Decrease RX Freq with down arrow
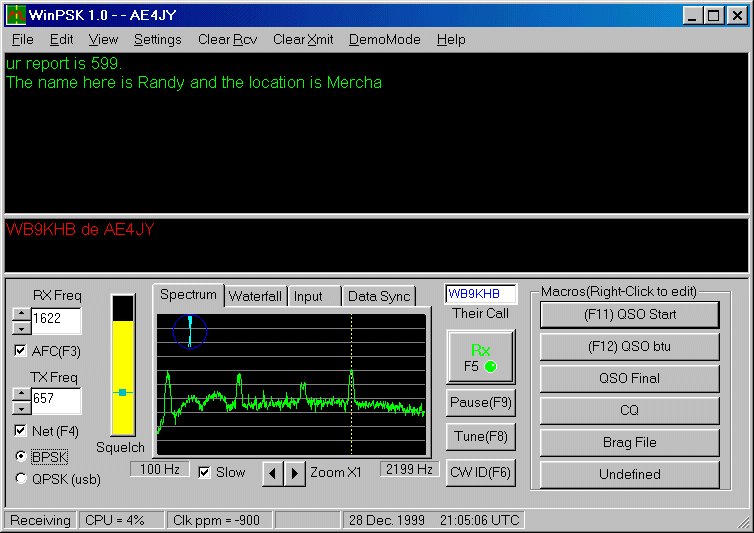Viewport: 754px width, 533px height. click(20, 327)
